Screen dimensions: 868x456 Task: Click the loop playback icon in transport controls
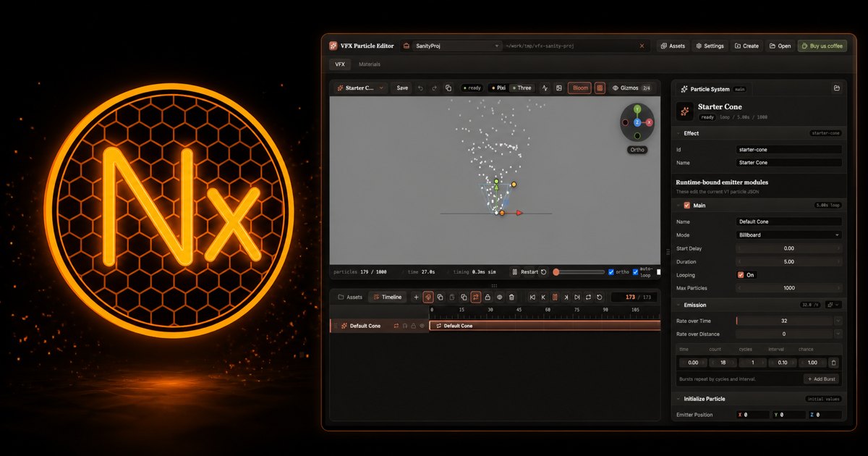(x=589, y=297)
